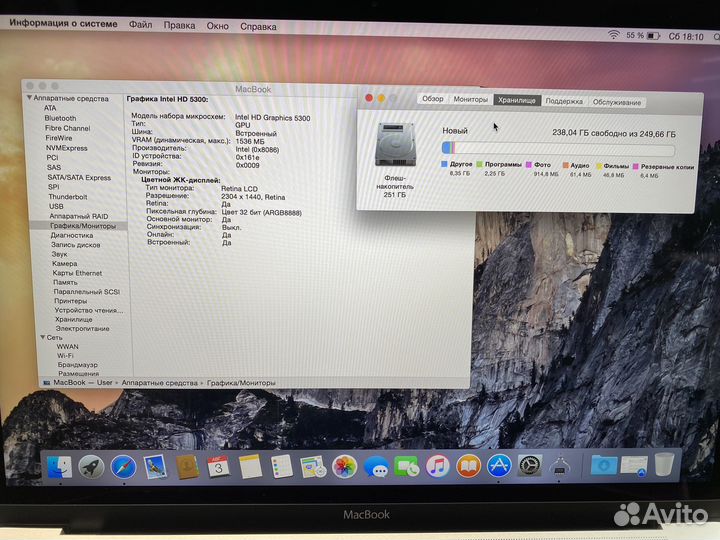Open iTunes music note icon

click(x=438, y=467)
